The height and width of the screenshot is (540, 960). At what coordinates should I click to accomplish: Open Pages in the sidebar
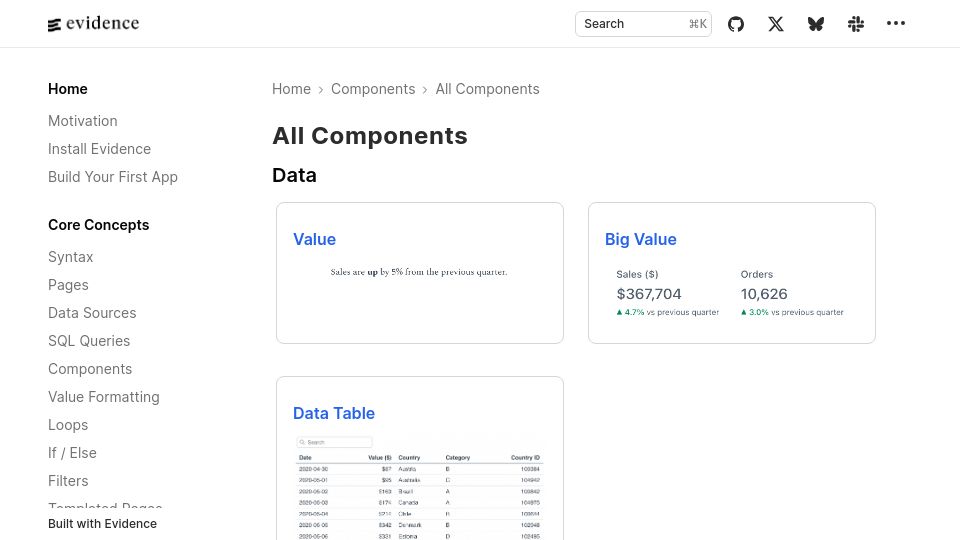click(x=68, y=285)
